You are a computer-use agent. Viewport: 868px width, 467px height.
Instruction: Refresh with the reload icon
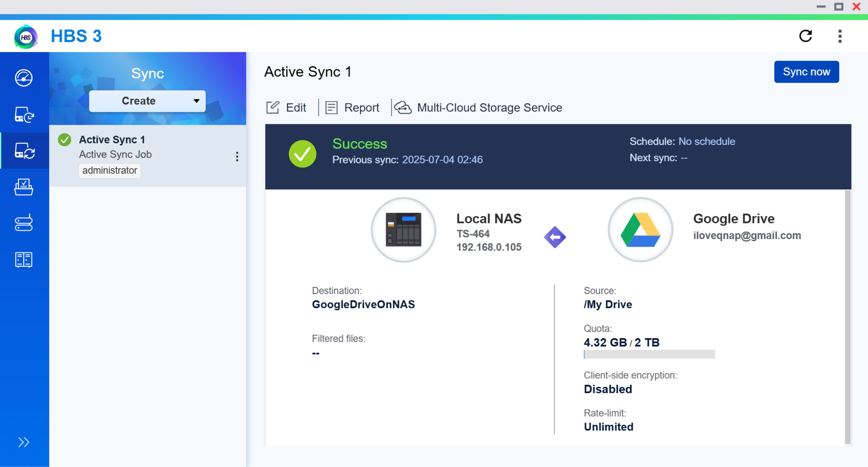tap(806, 36)
